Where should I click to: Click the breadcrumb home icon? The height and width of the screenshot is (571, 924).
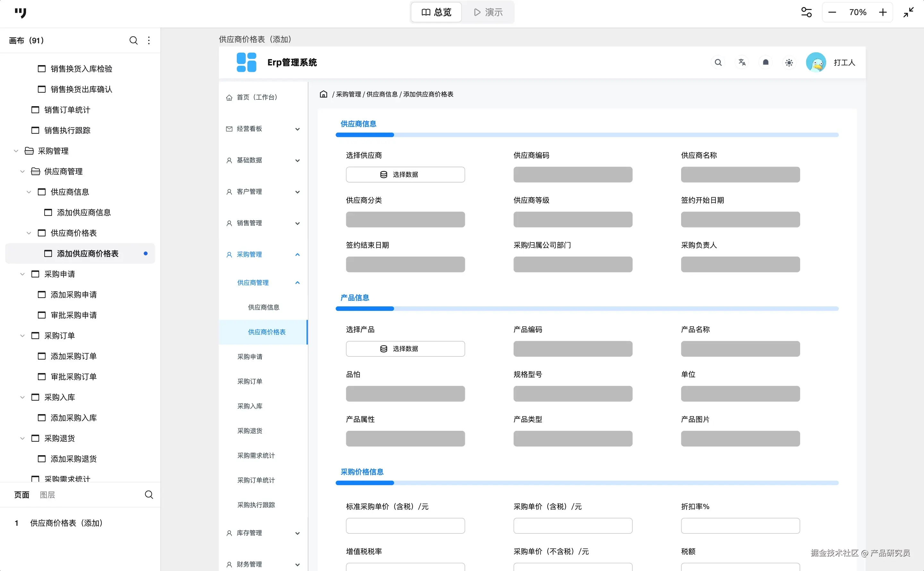click(x=323, y=94)
